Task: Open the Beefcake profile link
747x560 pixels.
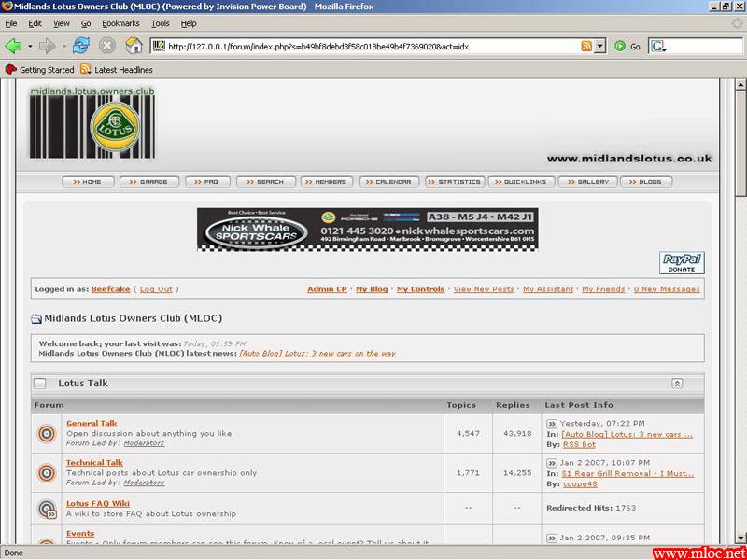Action: tap(110, 289)
